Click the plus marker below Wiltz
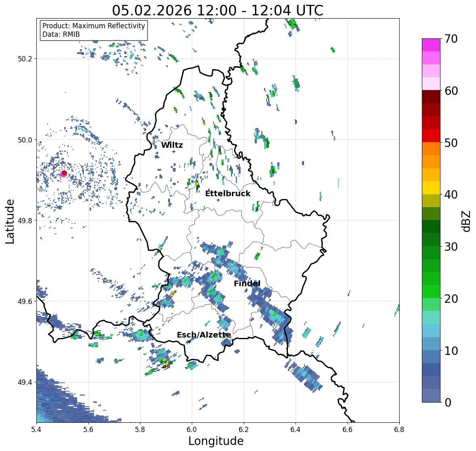Viewport: 476px width, 451px height. coord(174,151)
